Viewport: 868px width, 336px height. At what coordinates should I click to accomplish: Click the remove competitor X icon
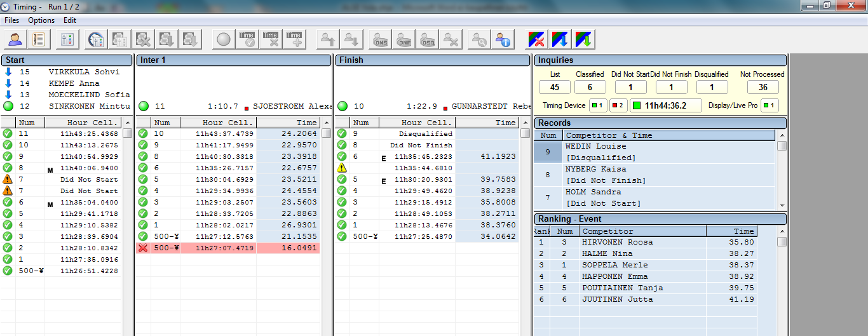[x=451, y=39]
